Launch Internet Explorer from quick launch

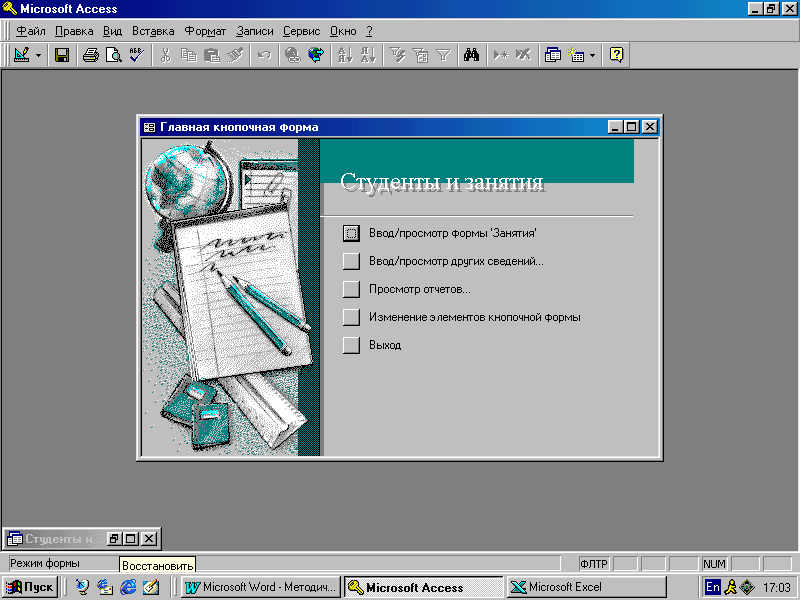pos(128,587)
